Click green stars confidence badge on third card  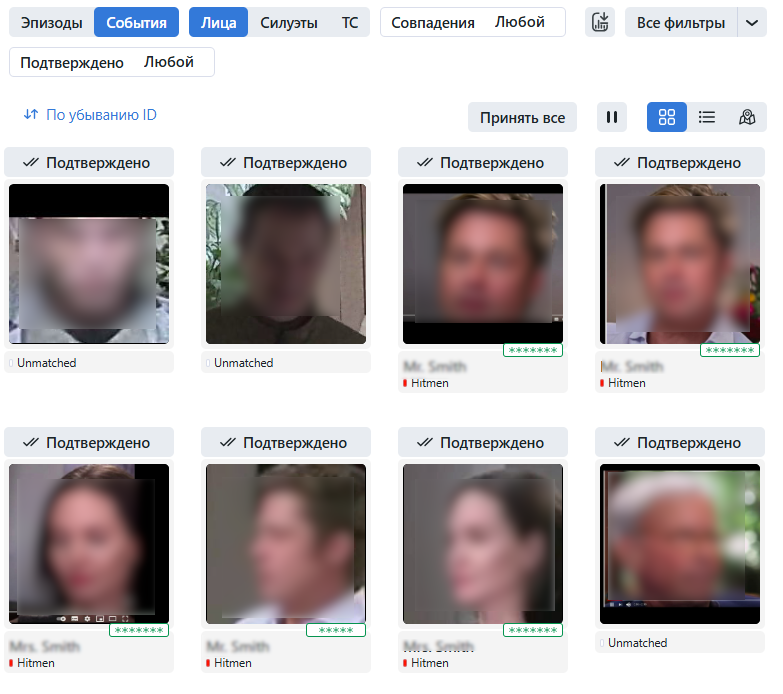533,351
